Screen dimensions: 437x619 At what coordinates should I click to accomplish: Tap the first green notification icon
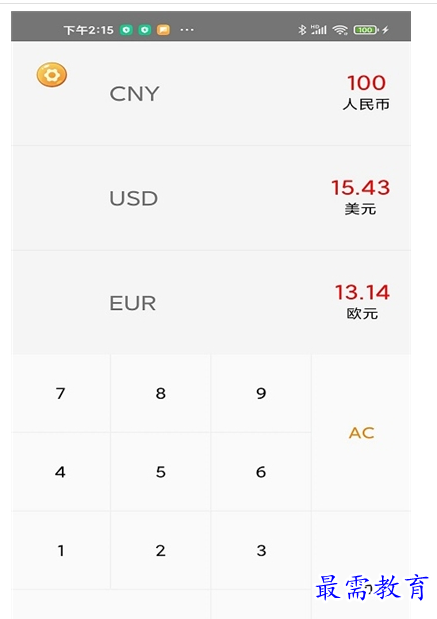(x=126, y=30)
